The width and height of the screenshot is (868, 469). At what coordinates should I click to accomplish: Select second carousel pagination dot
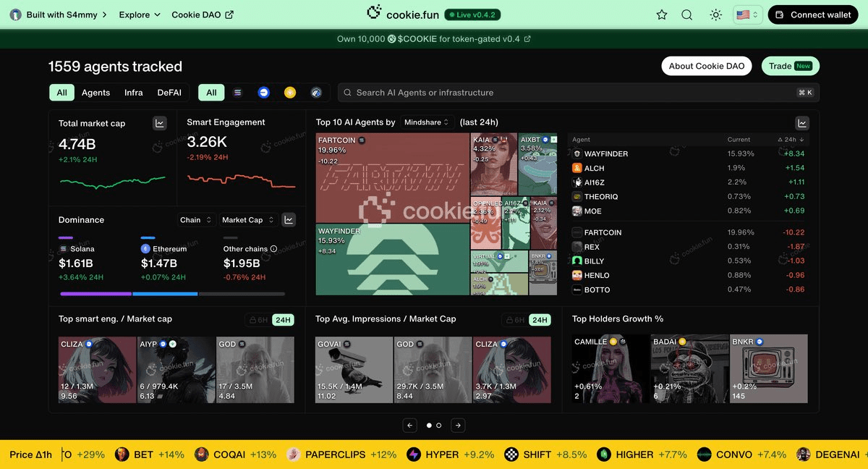(439, 426)
